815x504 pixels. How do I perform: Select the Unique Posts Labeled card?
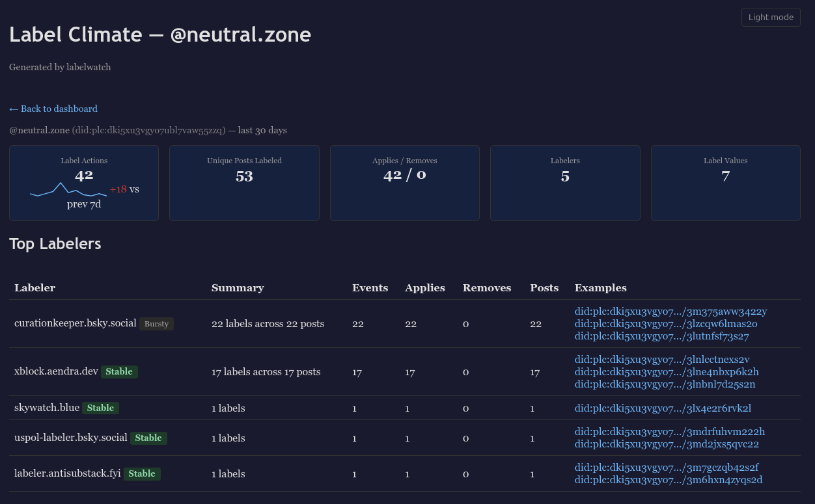244,183
